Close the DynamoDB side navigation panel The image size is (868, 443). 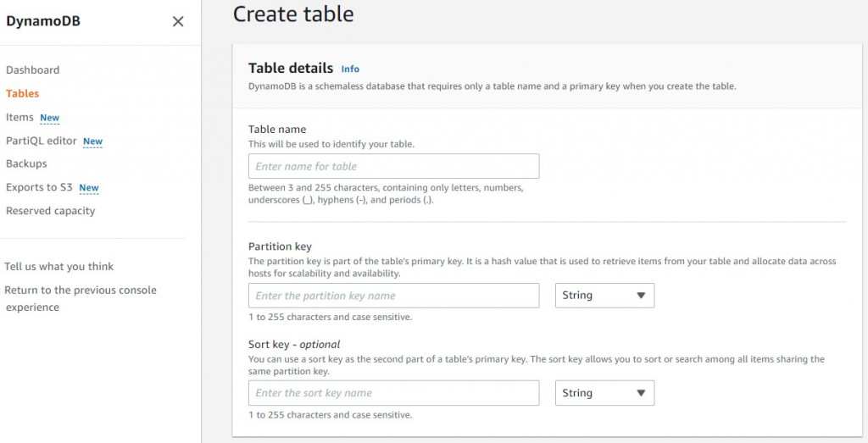click(178, 22)
